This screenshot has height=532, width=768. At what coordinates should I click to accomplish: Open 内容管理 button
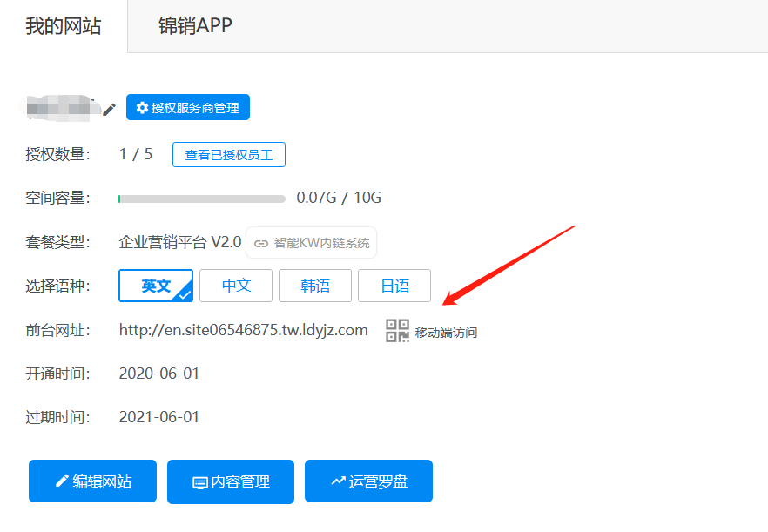[231, 481]
